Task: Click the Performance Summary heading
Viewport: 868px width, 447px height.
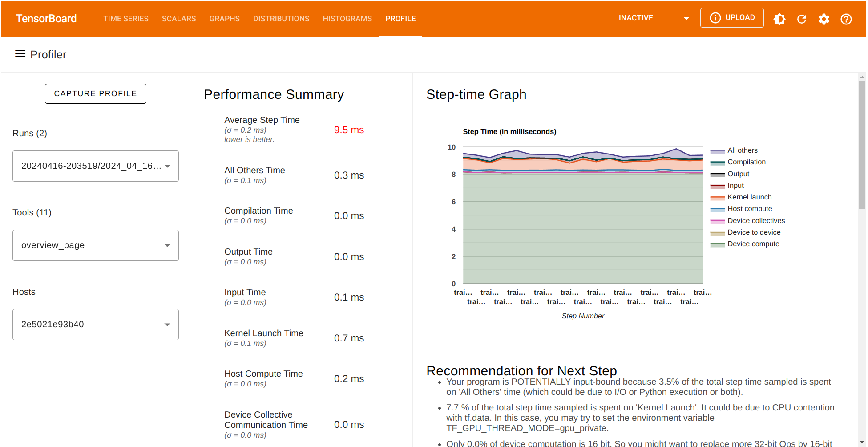Action: coord(274,94)
